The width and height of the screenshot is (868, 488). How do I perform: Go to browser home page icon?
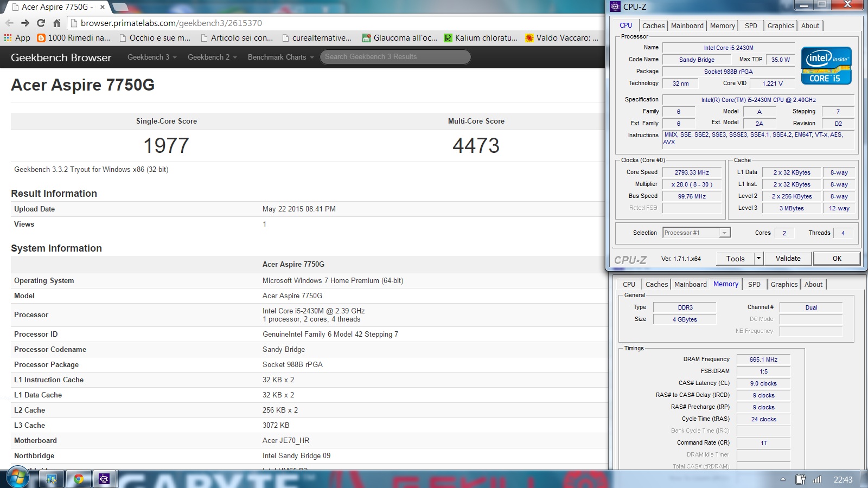[56, 23]
